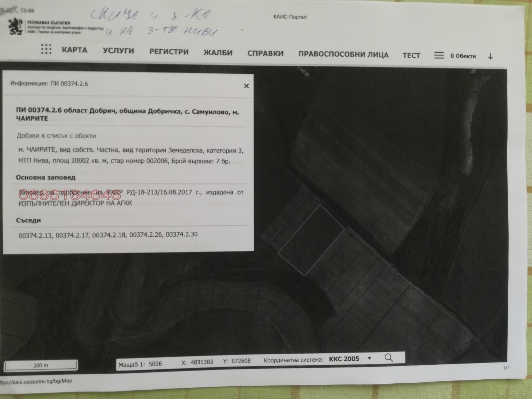Click the Основна заповед heading
This screenshot has width=532, height=399.
click(x=46, y=177)
